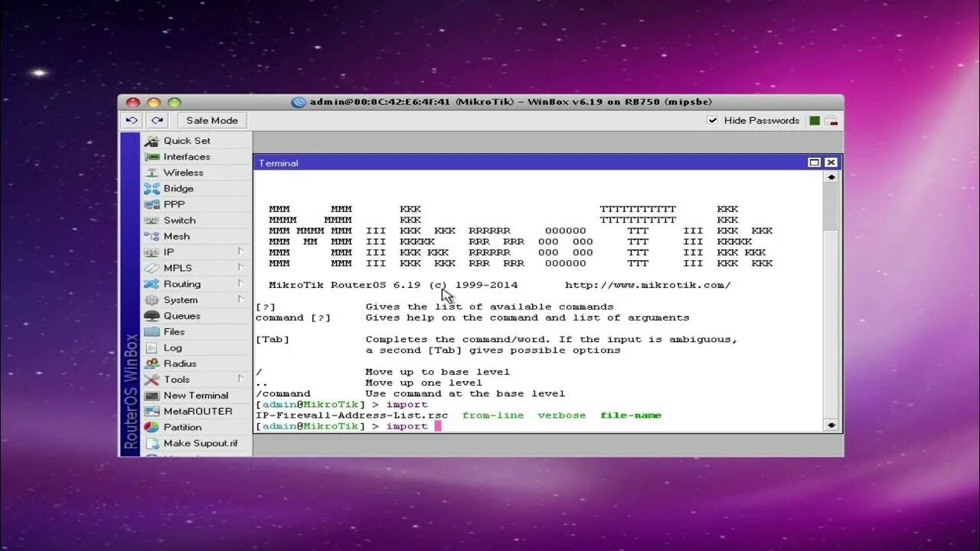Expand the Tools submenu arrow
980x551 pixels.
tap(240, 379)
